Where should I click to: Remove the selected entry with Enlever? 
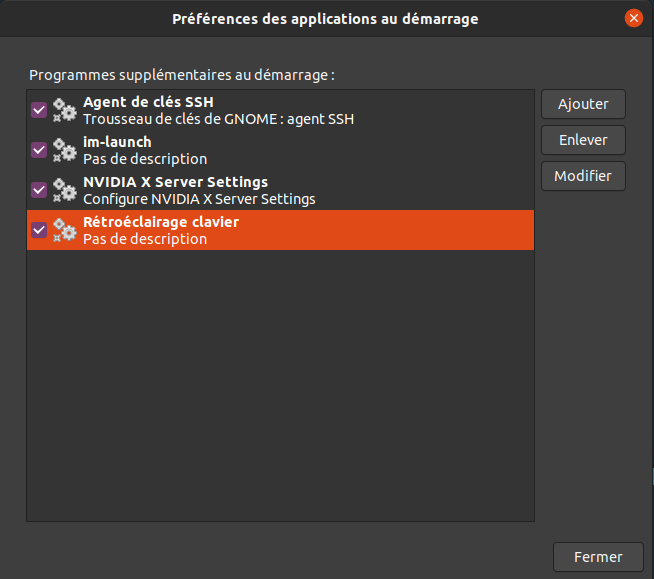pyautogui.click(x=583, y=140)
